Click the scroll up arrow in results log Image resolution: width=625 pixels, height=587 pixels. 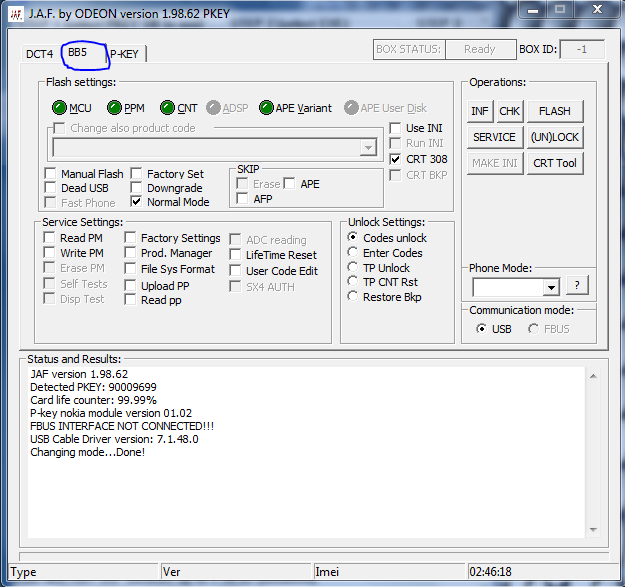(594, 376)
